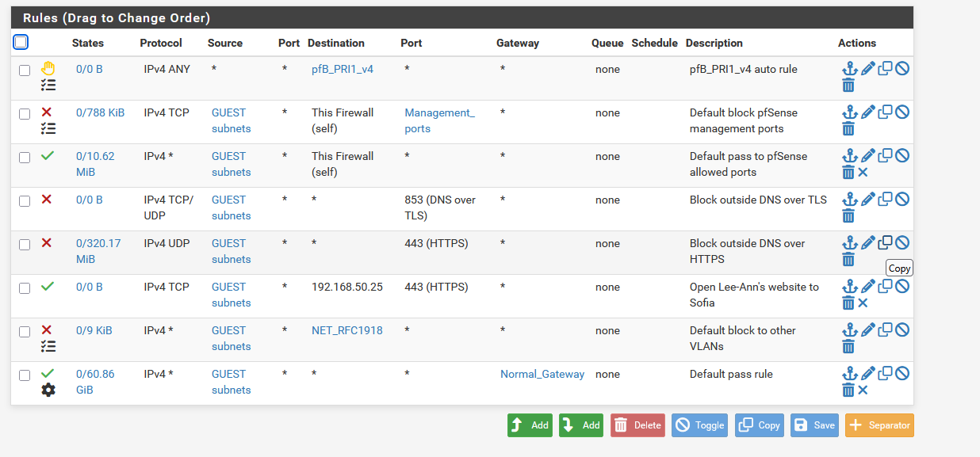Click anchor icon for pfB_PRI1_v4 auto rule

pos(849,69)
